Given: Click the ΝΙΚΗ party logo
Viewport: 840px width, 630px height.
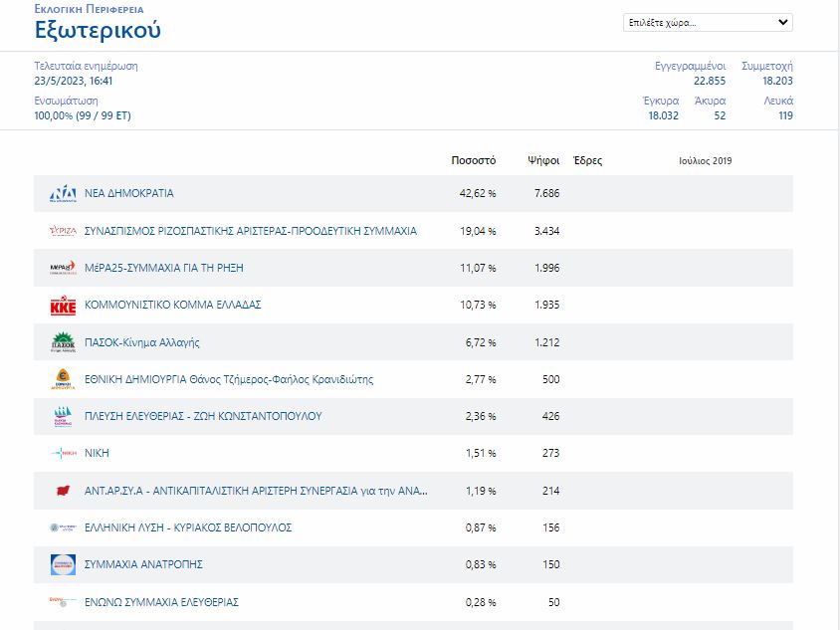Looking at the screenshot, I should (63, 453).
